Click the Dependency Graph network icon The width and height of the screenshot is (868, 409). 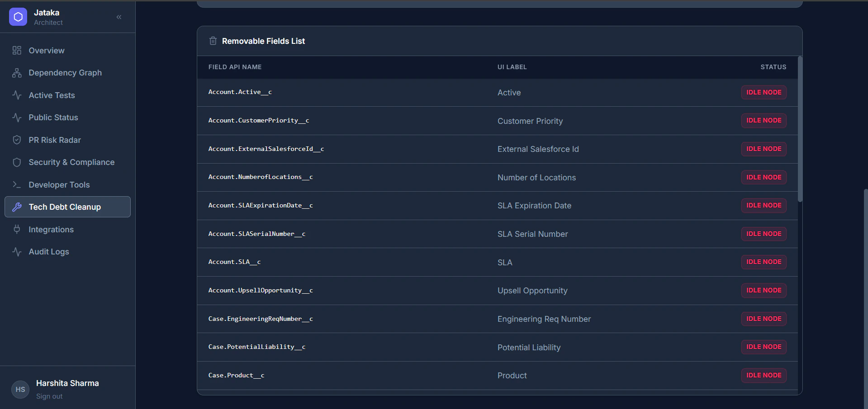coord(17,73)
